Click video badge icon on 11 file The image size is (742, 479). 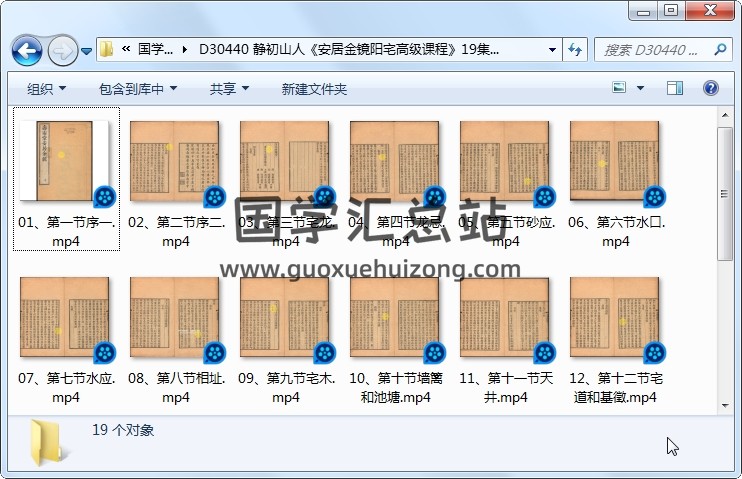pos(545,353)
